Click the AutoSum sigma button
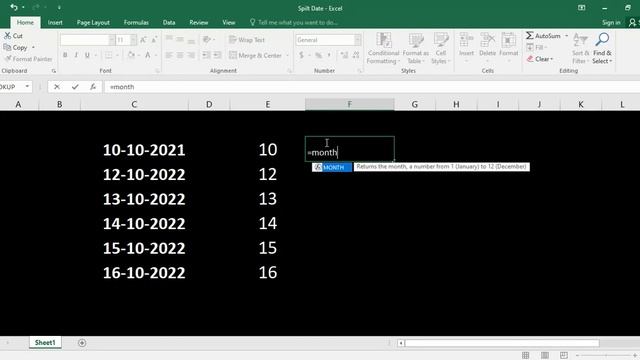This screenshot has width=640, height=360. coord(543,36)
